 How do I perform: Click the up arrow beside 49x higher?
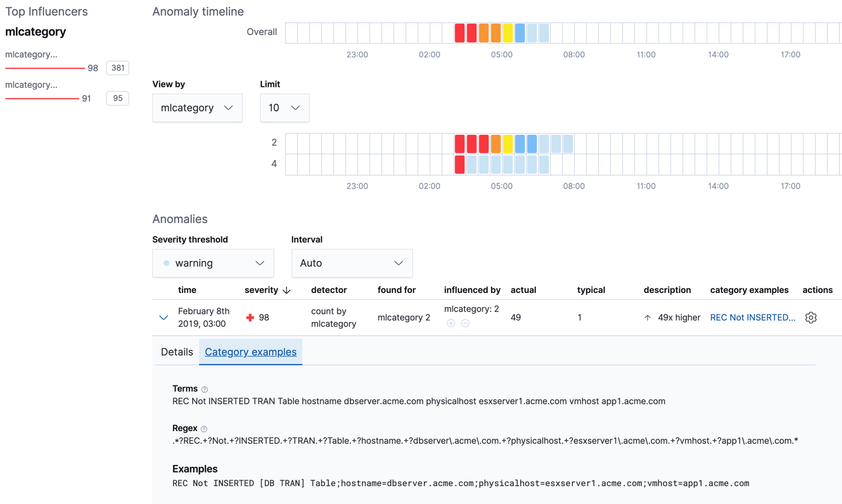[x=648, y=317]
